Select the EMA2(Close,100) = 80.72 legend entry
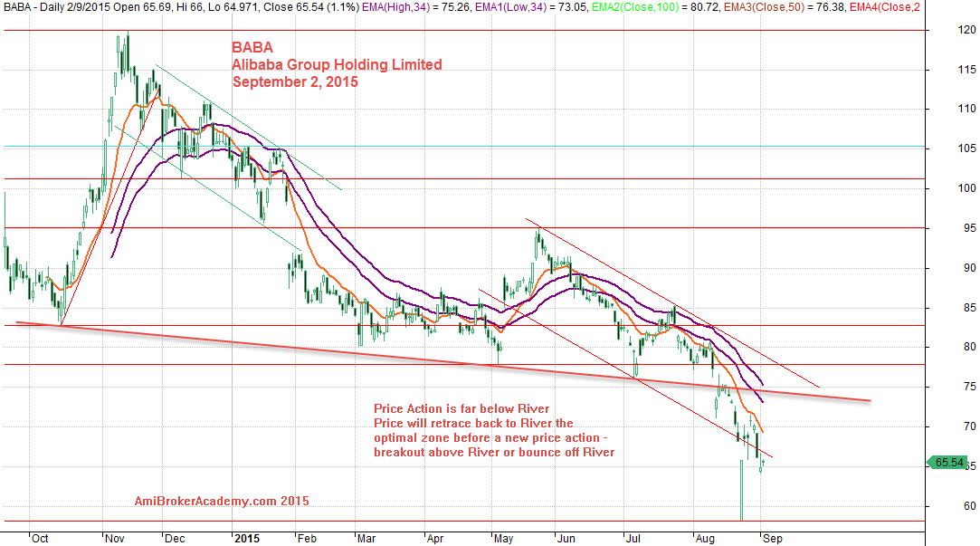 click(x=656, y=7)
